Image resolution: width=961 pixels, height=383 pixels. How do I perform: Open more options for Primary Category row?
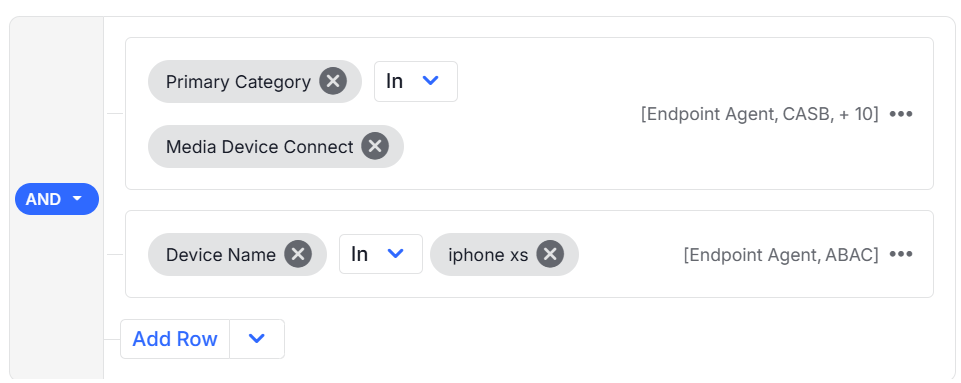tap(901, 114)
